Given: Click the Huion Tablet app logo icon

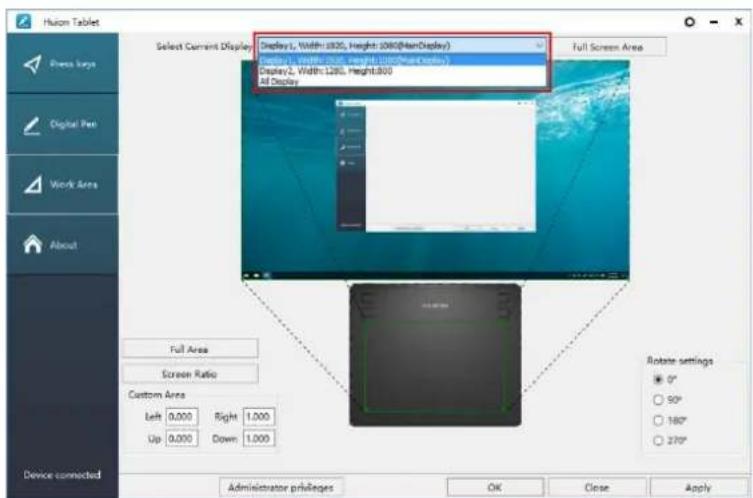Looking at the screenshot, I should pyautogui.click(x=23, y=22).
